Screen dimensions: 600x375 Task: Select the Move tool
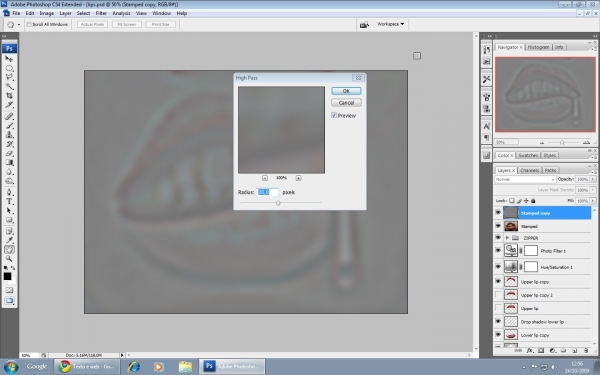click(10, 59)
